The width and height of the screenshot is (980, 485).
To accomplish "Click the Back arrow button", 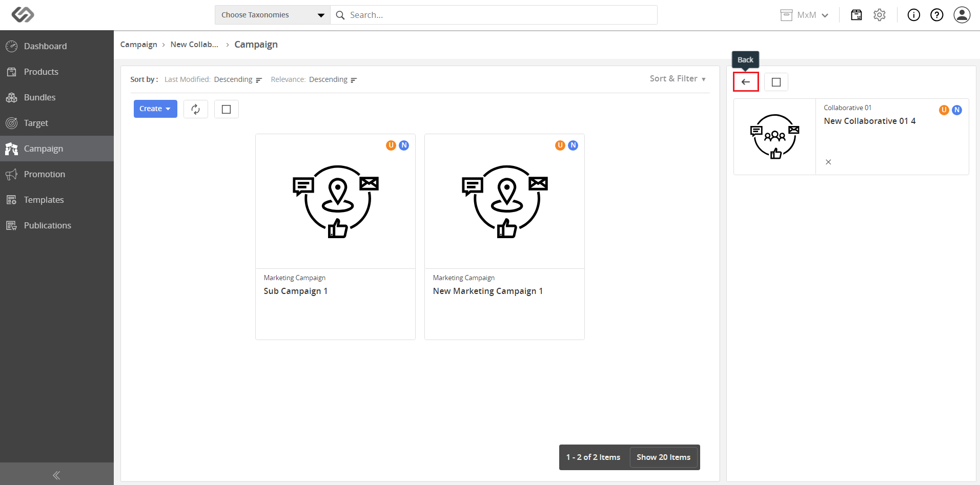I will point(746,82).
